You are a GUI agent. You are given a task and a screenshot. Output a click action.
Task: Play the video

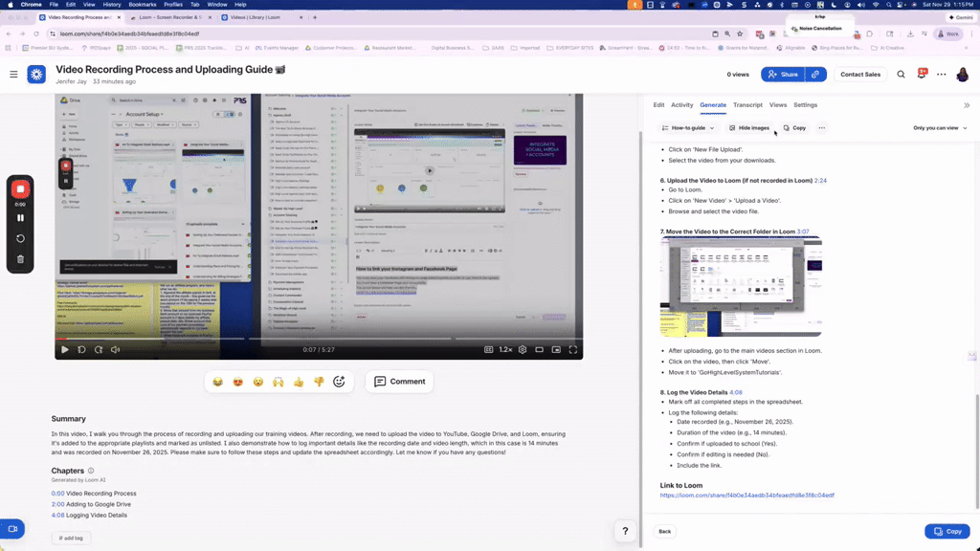(64, 350)
